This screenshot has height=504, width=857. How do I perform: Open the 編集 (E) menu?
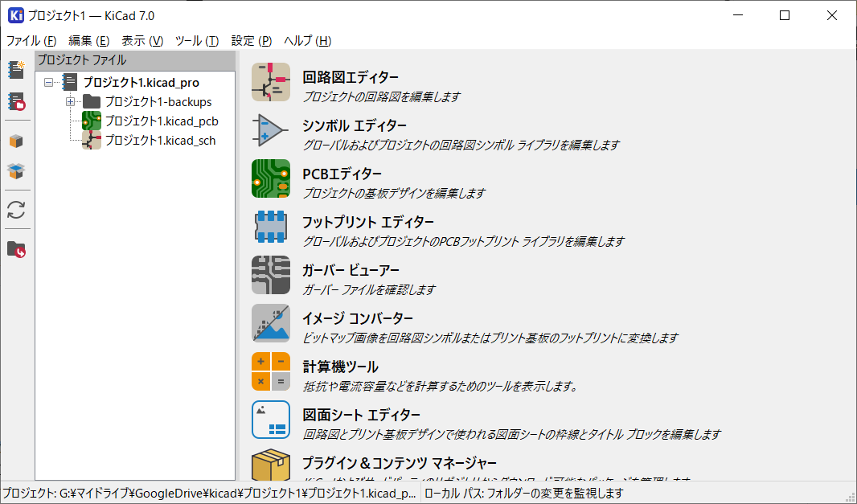(88, 40)
